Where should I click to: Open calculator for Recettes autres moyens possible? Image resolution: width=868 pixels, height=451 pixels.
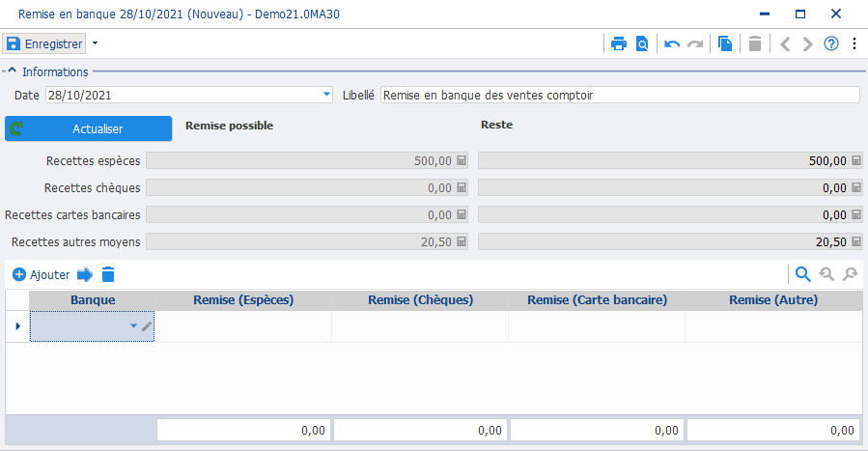point(462,241)
